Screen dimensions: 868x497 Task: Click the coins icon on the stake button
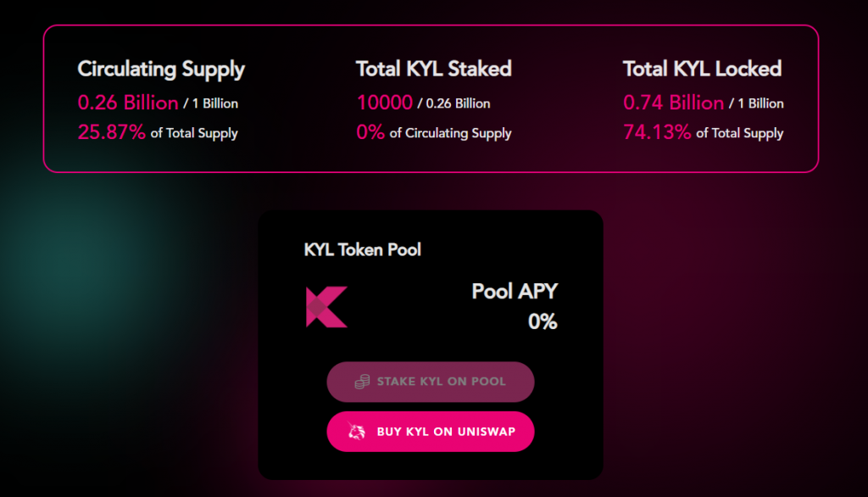[362, 382]
